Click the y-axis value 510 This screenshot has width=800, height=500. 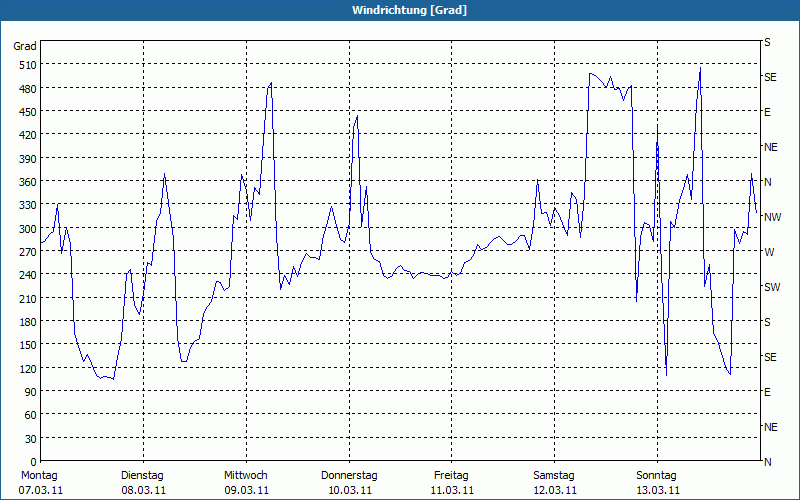[28, 65]
